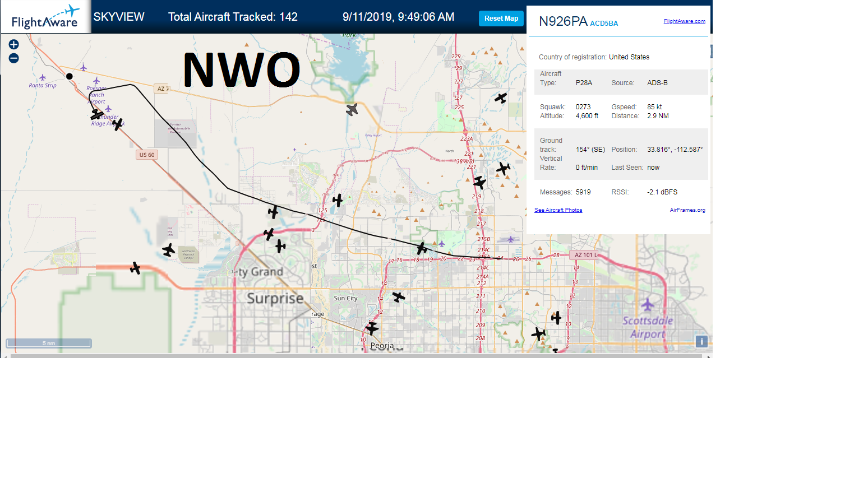The width and height of the screenshot is (868, 483).
Task: Select the aircraft on the orange highway west of Surprise
Action: (135, 268)
